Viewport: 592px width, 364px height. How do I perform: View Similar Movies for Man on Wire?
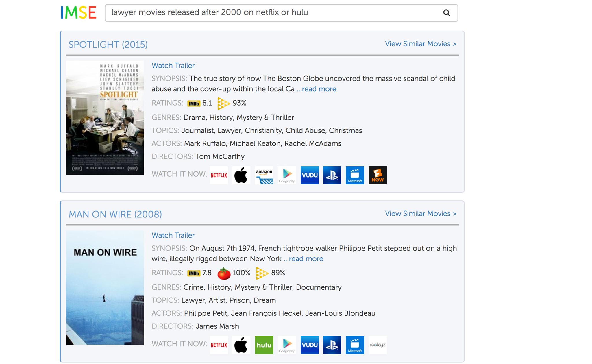(421, 213)
